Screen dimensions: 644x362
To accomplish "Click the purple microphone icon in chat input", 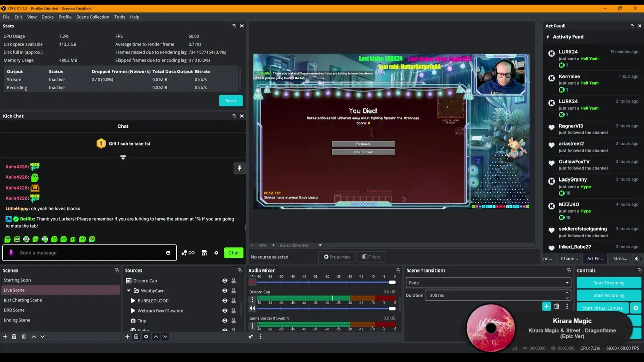I will tap(11, 253).
